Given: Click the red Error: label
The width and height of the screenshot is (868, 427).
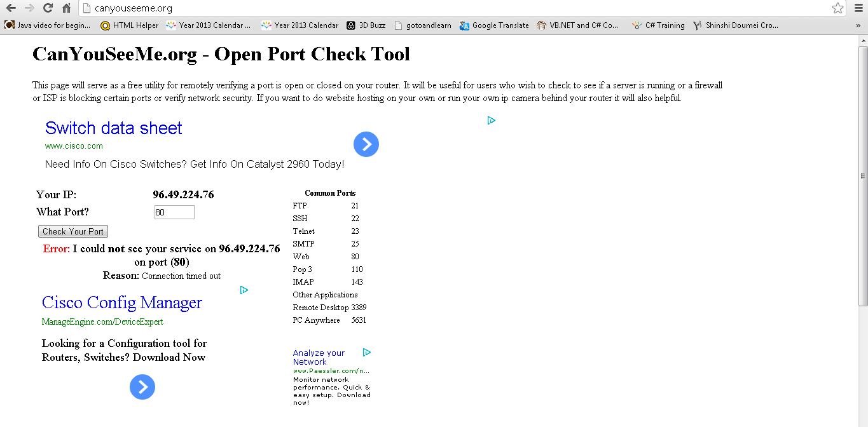Looking at the screenshot, I should click(x=57, y=249).
